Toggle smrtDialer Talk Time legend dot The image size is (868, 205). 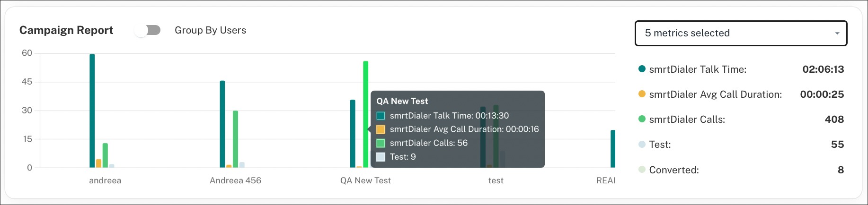tap(642, 69)
